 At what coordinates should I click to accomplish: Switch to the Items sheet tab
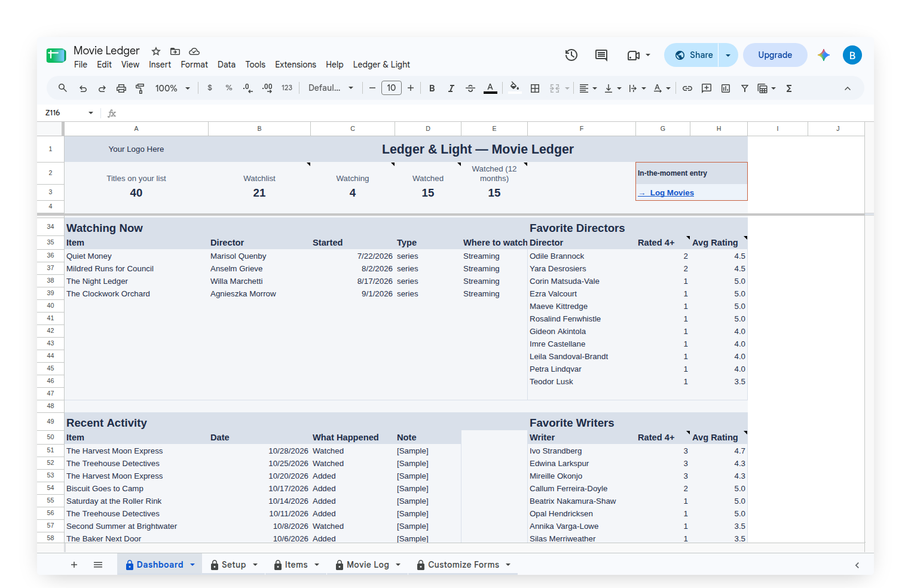[x=296, y=565]
